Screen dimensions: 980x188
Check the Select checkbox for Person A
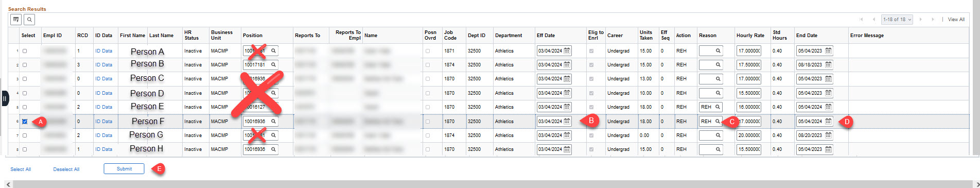pos(25,51)
